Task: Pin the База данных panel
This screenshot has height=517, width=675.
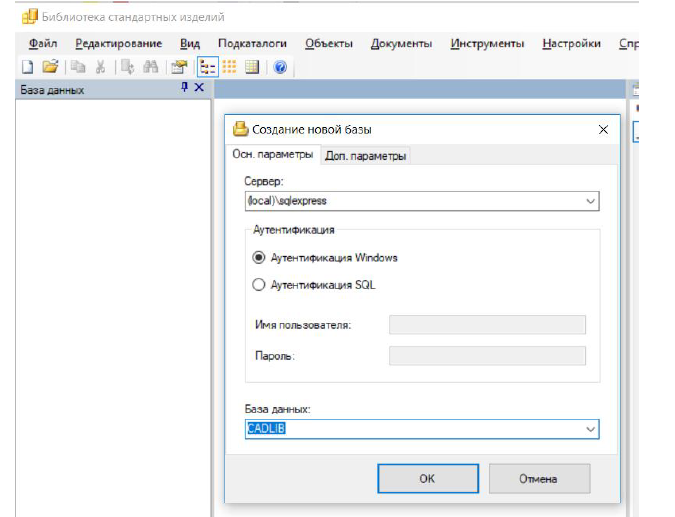Action: pos(185,87)
